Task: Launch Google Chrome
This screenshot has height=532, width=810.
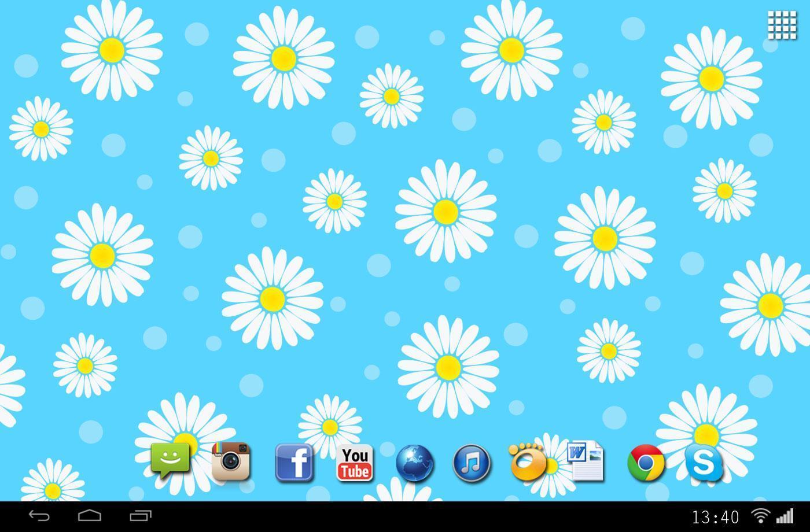Action: point(646,463)
